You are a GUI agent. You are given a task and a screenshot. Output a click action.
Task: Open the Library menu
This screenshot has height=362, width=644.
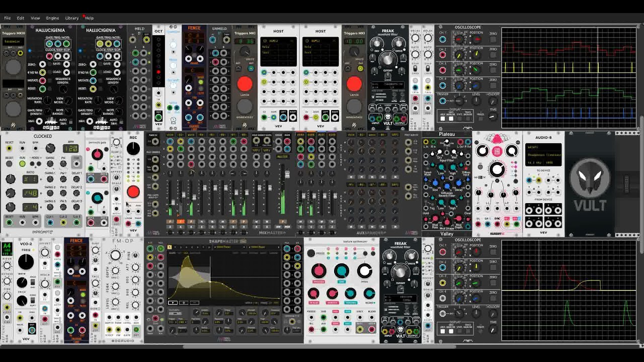pos(72,18)
